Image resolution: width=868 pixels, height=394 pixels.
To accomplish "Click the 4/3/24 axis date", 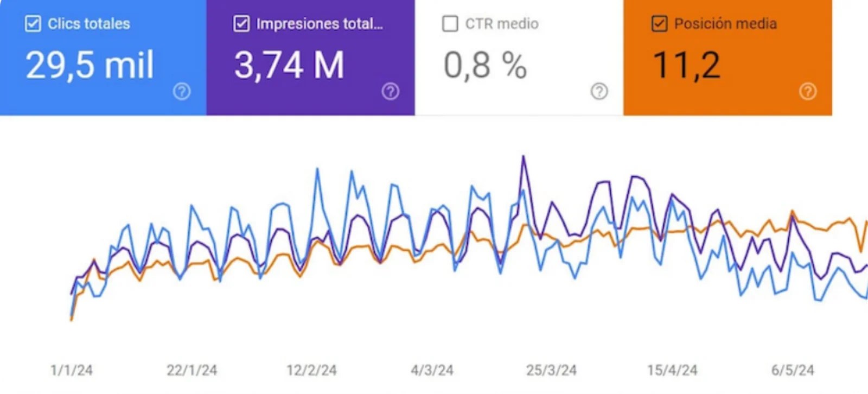I will click(x=432, y=371).
